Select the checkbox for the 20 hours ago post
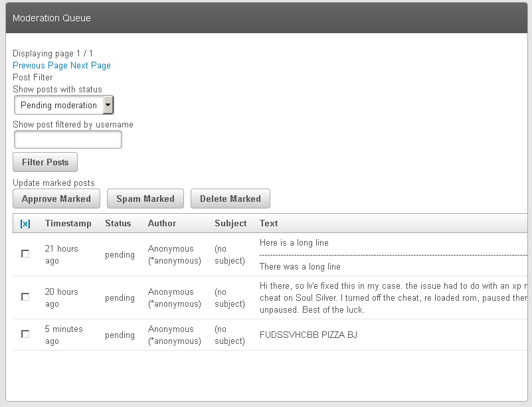Screen dimensions: 532x407 click(25, 297)
